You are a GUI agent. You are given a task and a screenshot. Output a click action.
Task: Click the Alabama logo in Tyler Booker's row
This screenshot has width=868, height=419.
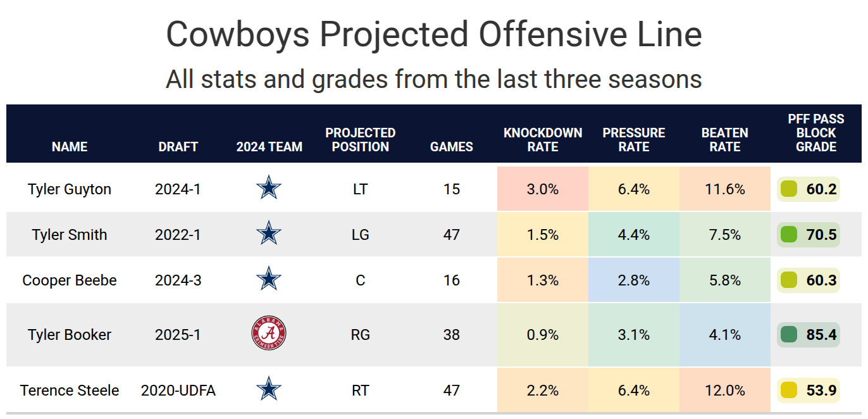coord(269,334)
